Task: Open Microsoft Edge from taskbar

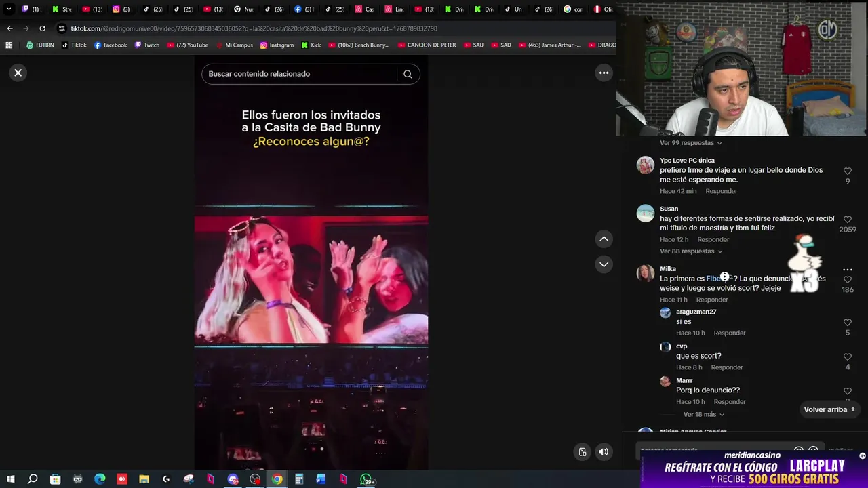Action: click(100, 479)
